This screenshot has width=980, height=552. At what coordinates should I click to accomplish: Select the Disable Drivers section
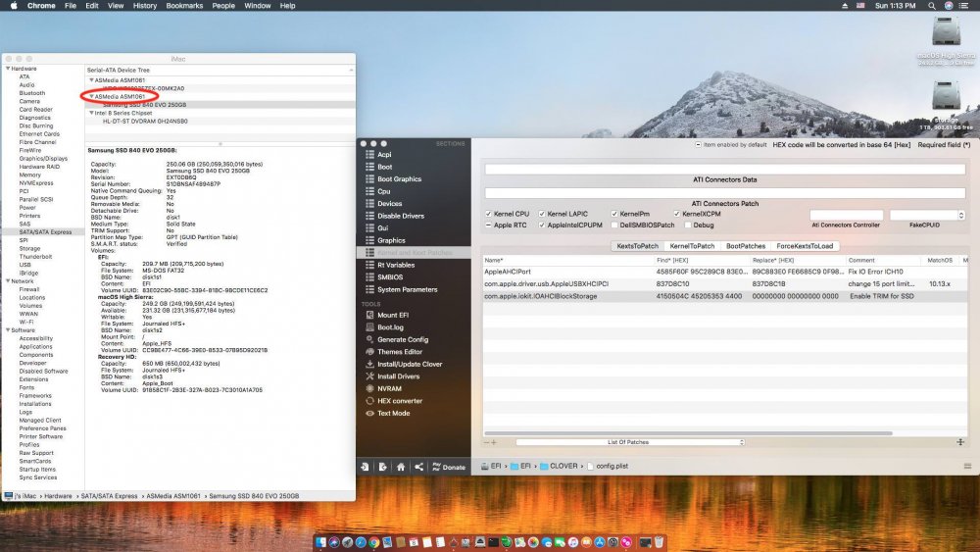(x=400, y=216)
